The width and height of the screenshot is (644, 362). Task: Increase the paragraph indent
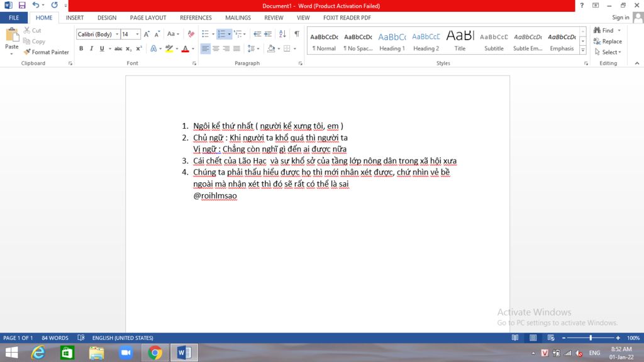(268, 34)
